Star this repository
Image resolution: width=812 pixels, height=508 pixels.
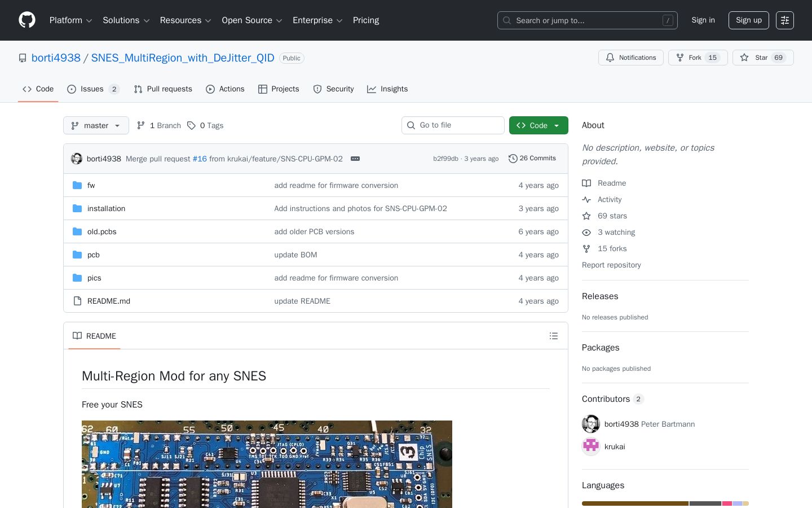[763, 58]
